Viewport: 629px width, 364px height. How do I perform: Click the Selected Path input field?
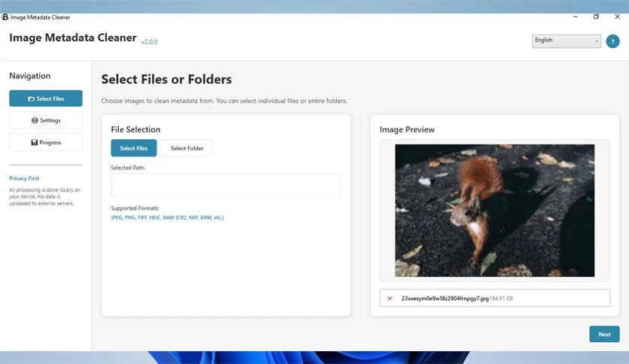(x=226, y=185)
